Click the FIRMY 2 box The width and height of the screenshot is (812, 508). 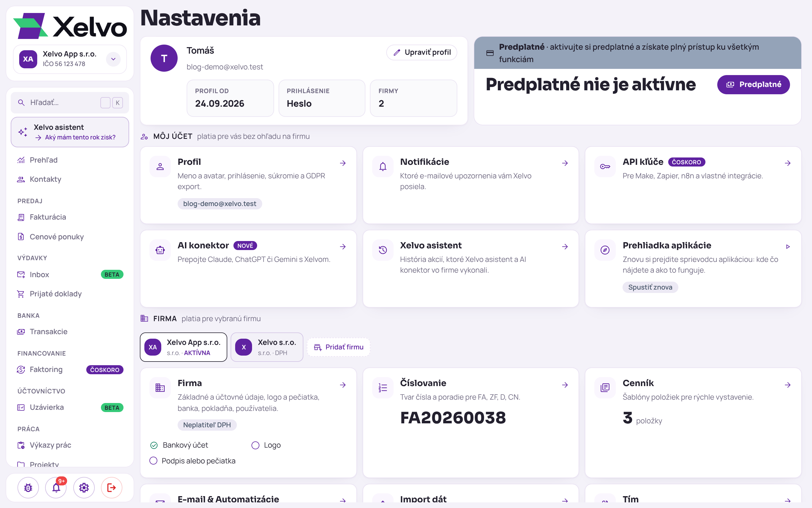point(413,98)
